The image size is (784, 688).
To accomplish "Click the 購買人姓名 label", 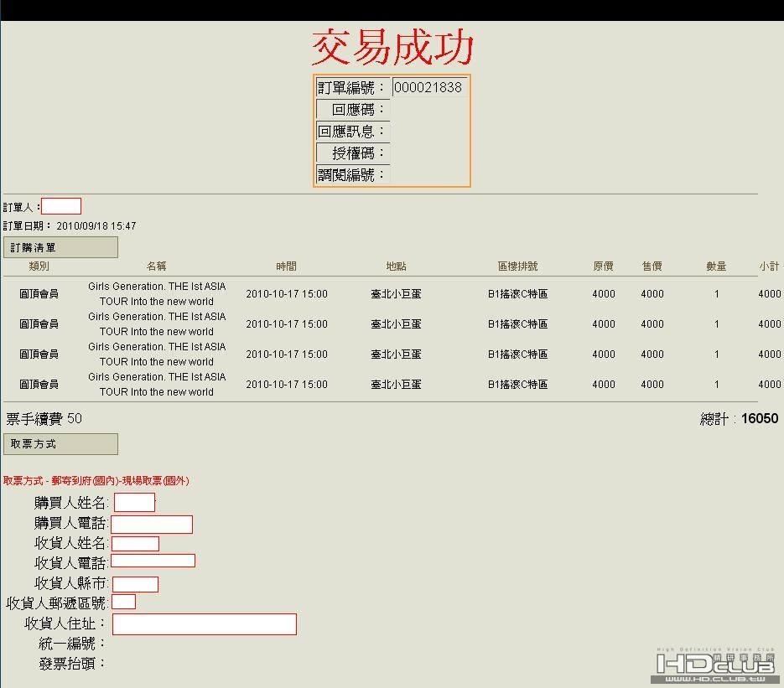I will point(71,503).
